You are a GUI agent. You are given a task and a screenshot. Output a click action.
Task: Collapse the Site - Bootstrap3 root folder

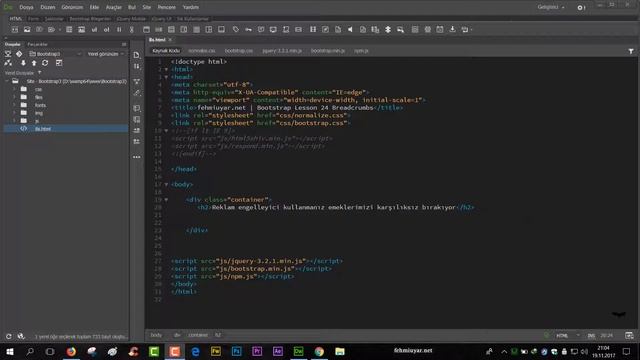pos(7,81)
